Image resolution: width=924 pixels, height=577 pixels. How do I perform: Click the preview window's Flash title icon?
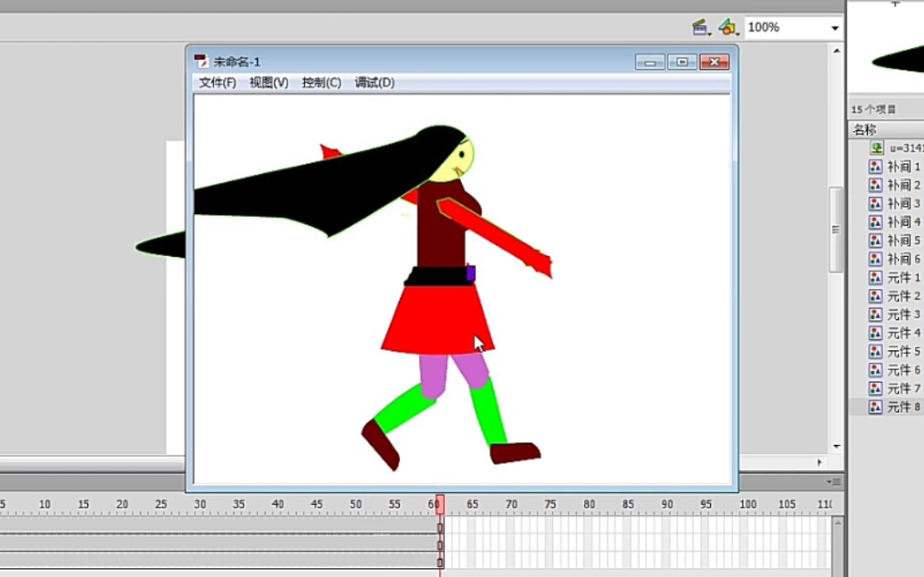pyautogui.click(x=202, y=62)
